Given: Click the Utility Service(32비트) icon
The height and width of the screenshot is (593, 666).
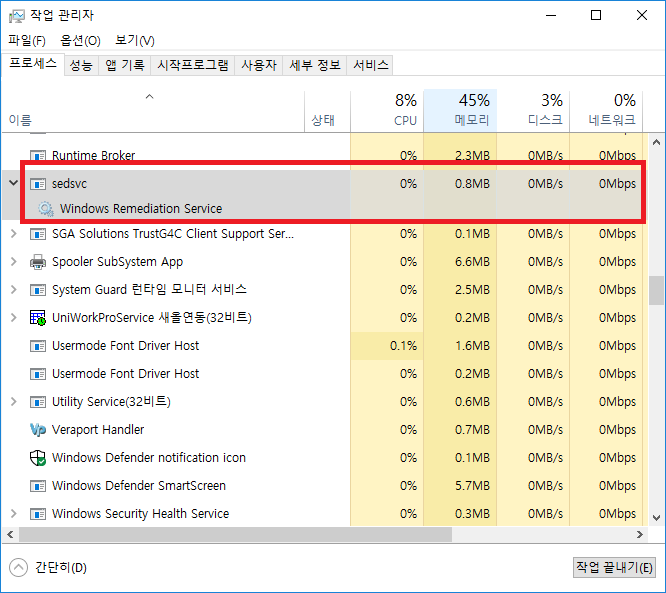Looking at the screenshot, I should (38, 402).
